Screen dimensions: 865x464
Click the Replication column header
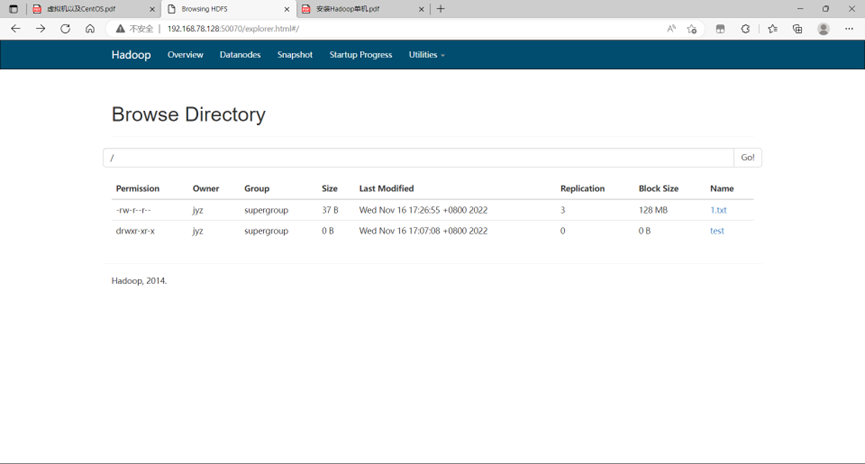coord(582,189)
